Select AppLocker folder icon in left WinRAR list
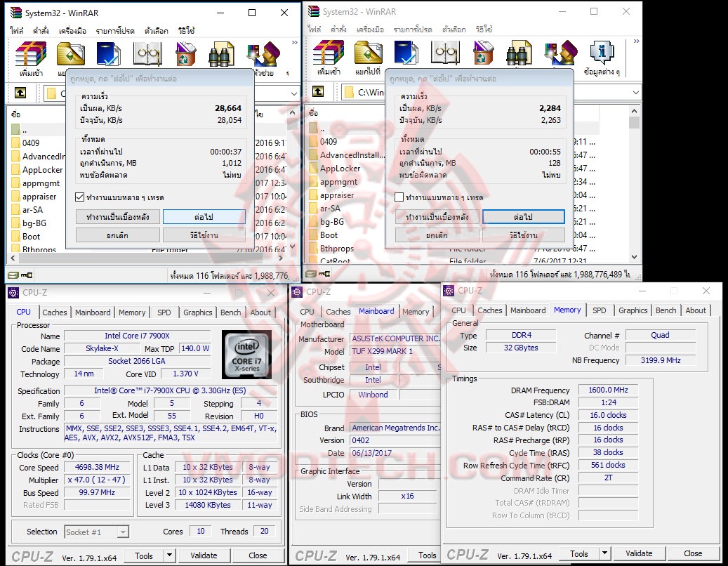The height and width of the screenshot is (566, 728). (15, 169)
